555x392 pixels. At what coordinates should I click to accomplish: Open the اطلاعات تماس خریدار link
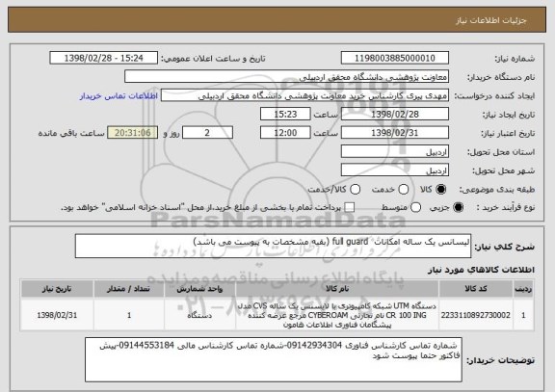tap(119, 96)
